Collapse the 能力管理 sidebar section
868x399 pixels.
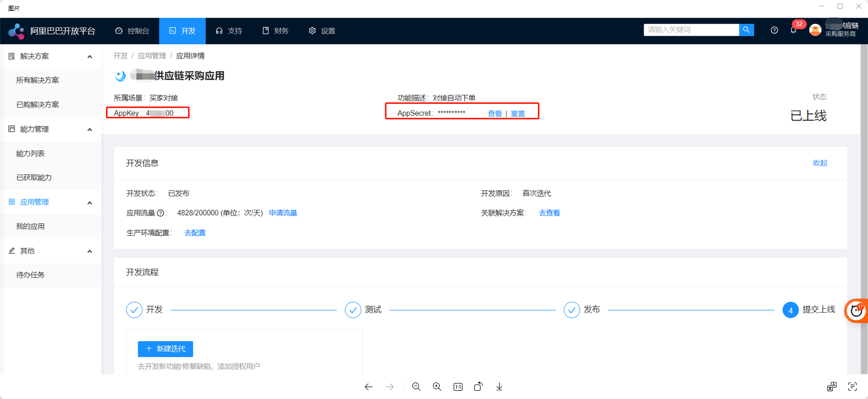90,129
